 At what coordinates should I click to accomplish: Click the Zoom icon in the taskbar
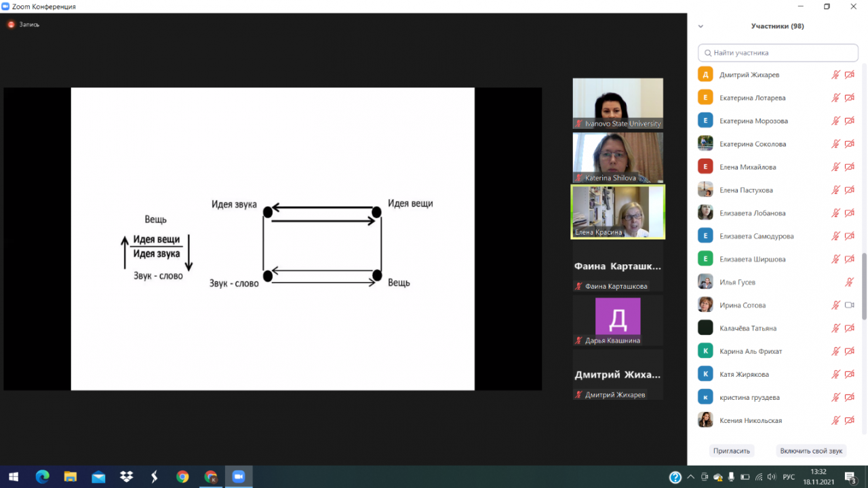click(238, 476)
